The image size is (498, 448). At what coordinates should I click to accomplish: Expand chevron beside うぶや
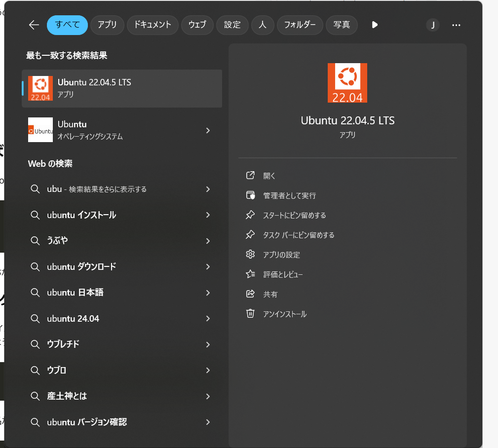tap(208, 241)
